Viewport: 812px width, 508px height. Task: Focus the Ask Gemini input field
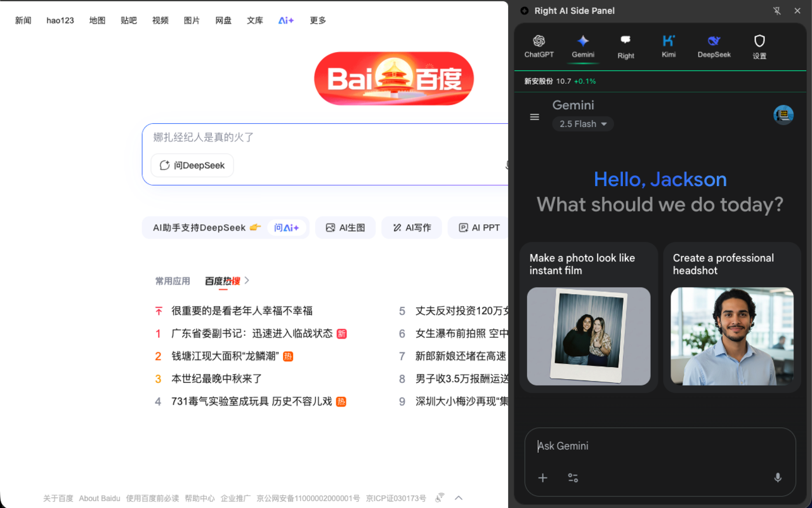pyautogui.click(x=660, y=446)
